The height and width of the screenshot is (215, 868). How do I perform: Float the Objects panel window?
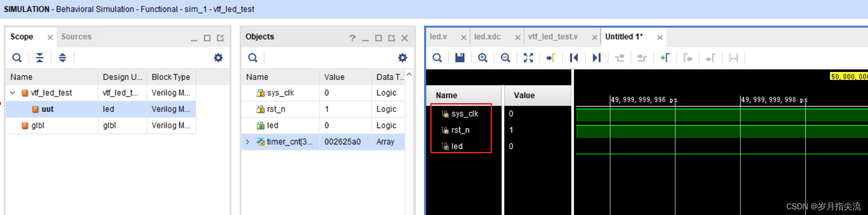click(x=392, y=38)
